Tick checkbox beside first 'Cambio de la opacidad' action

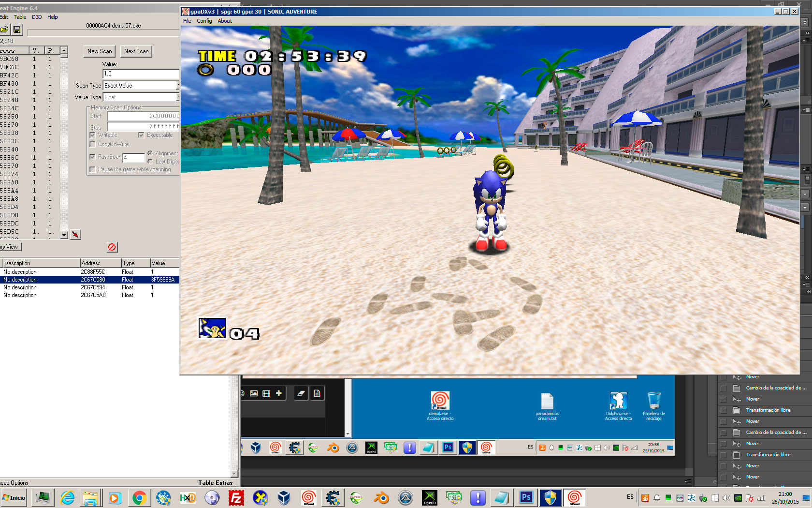pyautogui.click(x=723, y=388)
